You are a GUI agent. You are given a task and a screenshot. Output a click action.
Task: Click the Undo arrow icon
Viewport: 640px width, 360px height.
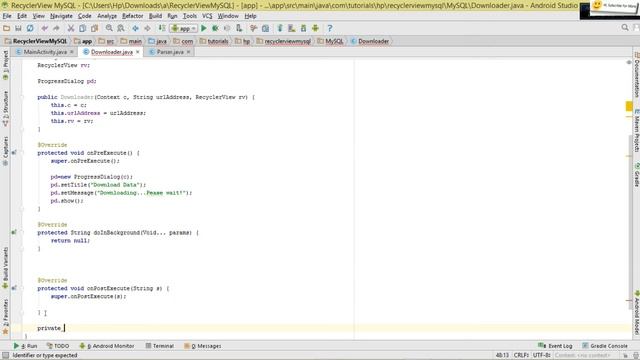click(x=44, y=28)
